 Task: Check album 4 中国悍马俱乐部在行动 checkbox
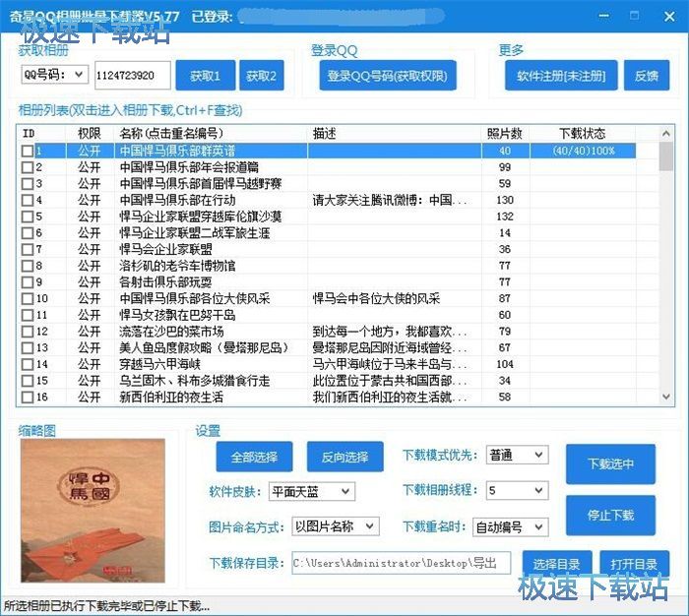coord(28,201)
